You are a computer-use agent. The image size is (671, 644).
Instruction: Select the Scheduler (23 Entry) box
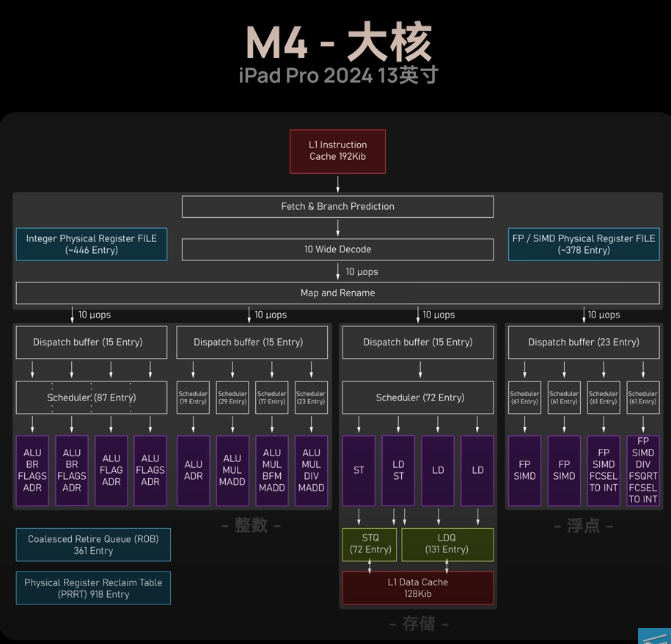pos(311,398)
